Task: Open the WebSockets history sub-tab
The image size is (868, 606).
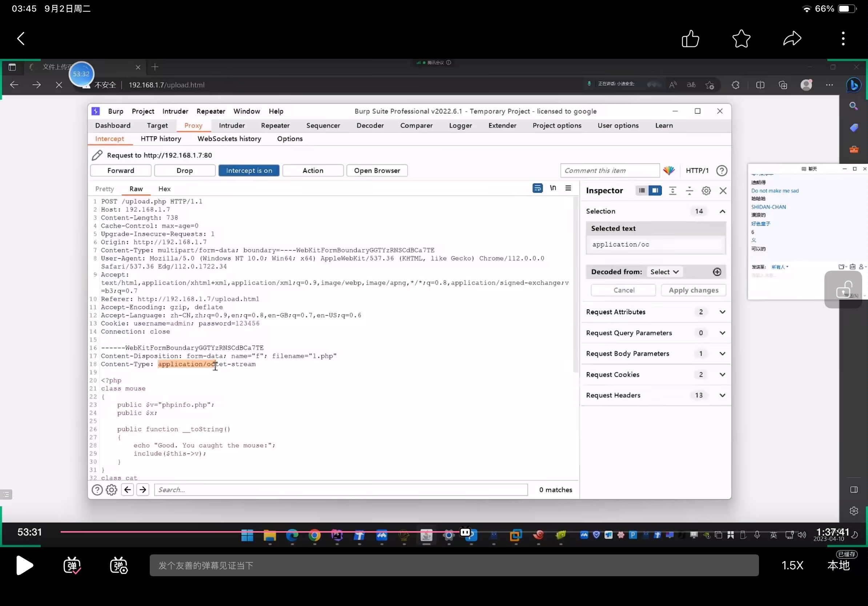Action: point(229,139)
